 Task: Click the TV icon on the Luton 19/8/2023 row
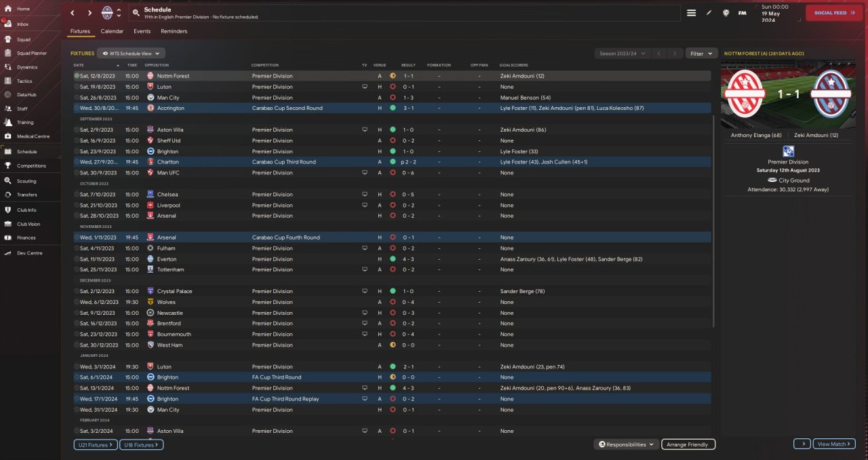click(x=365, y=87)
